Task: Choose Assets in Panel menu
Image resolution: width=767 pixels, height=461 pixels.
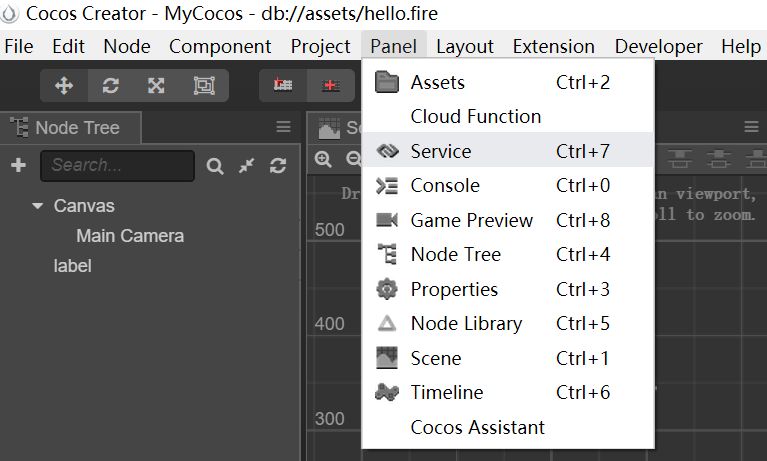Action: click(x=508, y=82)
